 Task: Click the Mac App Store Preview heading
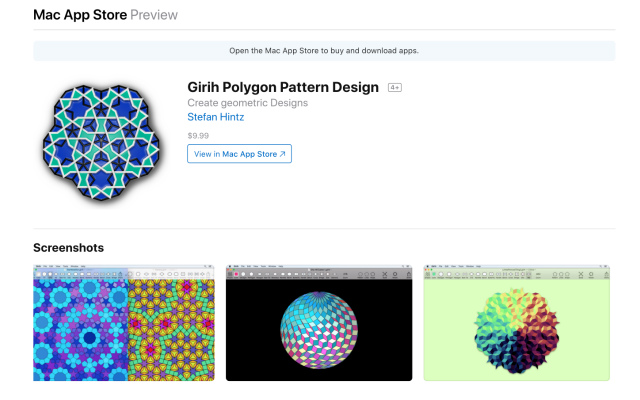tap(105, 15)
